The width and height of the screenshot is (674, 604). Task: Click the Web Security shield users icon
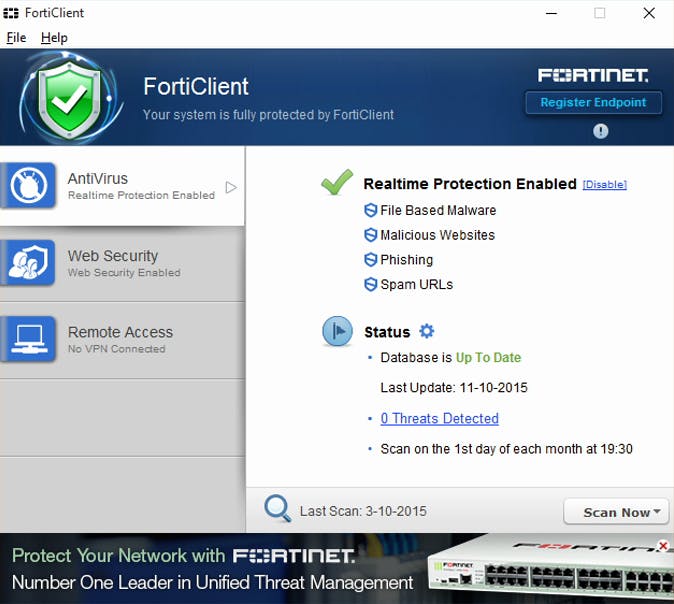[28, 262]
